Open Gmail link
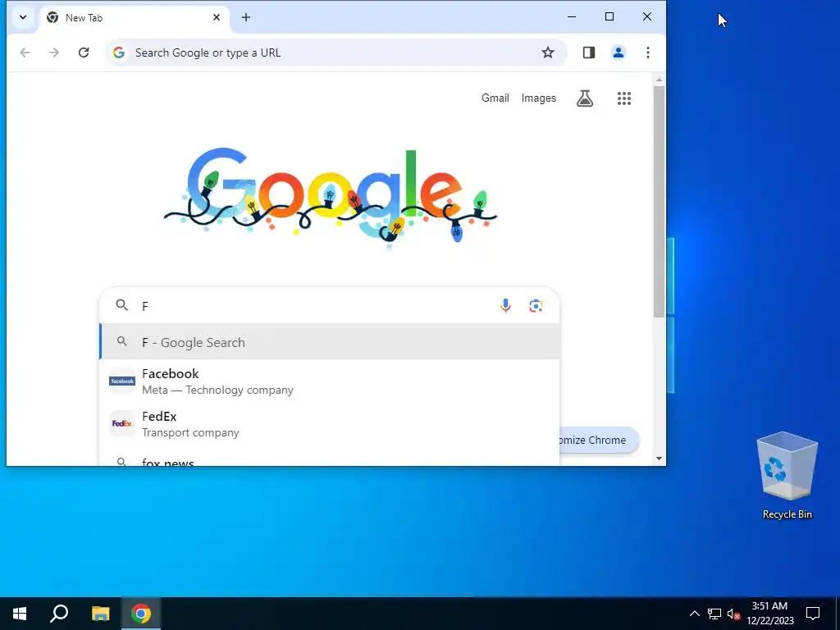 [x=495, y=98]
